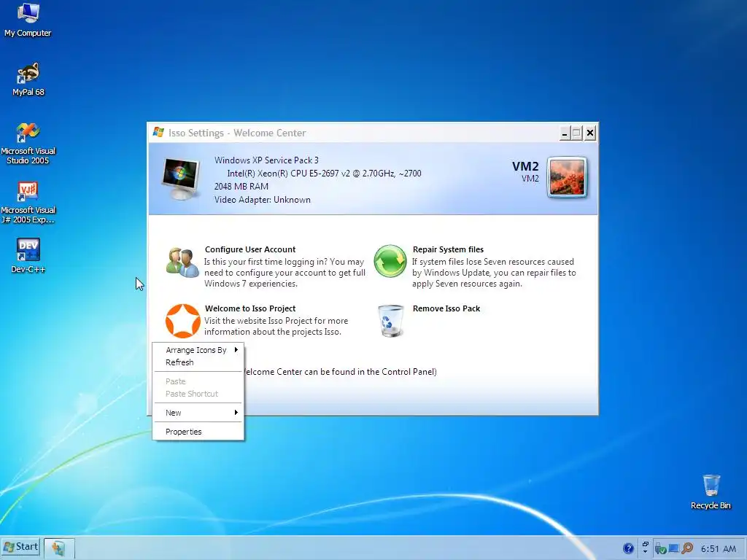Close the Isso Settings Welcome Center window
This screenshot has width=747, height=560.
589,133
